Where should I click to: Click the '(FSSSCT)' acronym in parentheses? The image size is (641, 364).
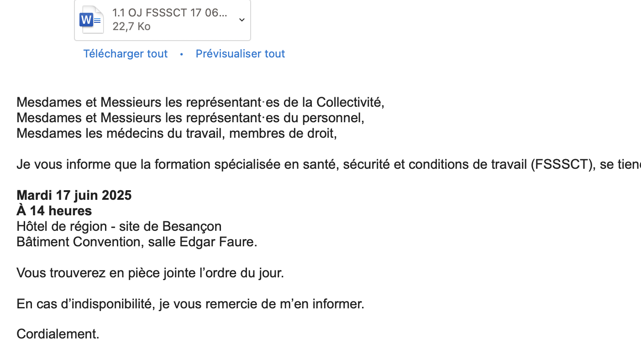(x=562, y=164)
